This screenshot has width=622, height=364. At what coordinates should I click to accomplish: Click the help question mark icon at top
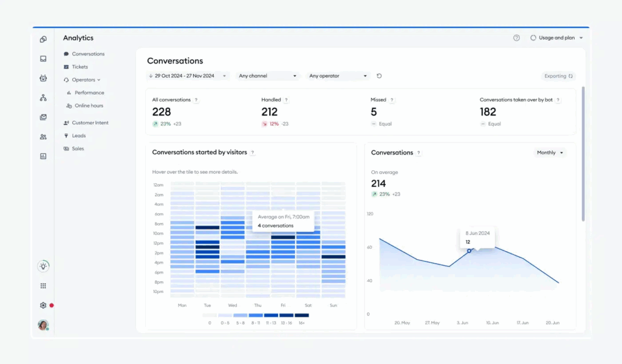[516, 38]
